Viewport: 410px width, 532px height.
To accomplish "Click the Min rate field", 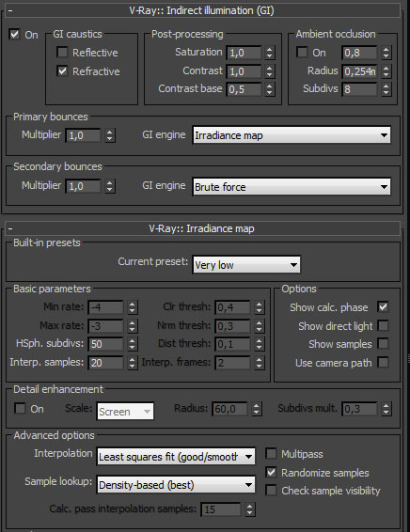I will [x=106, y=307].
